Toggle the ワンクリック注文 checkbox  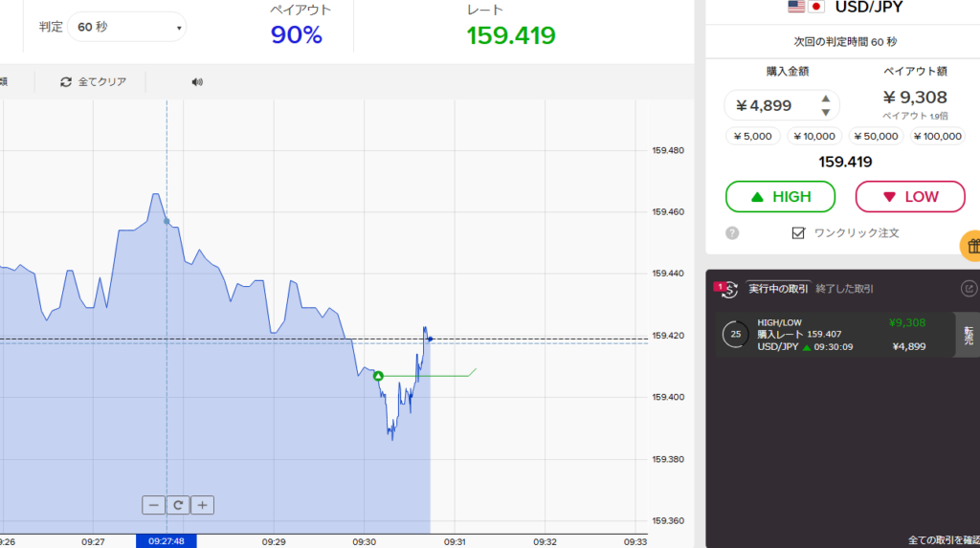pyautogui.click(x=798, y=232)
